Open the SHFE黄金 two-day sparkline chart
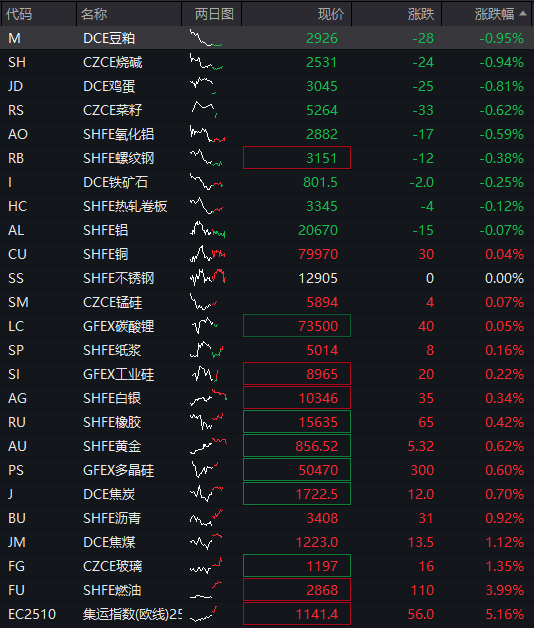 [x=208, y=446]
